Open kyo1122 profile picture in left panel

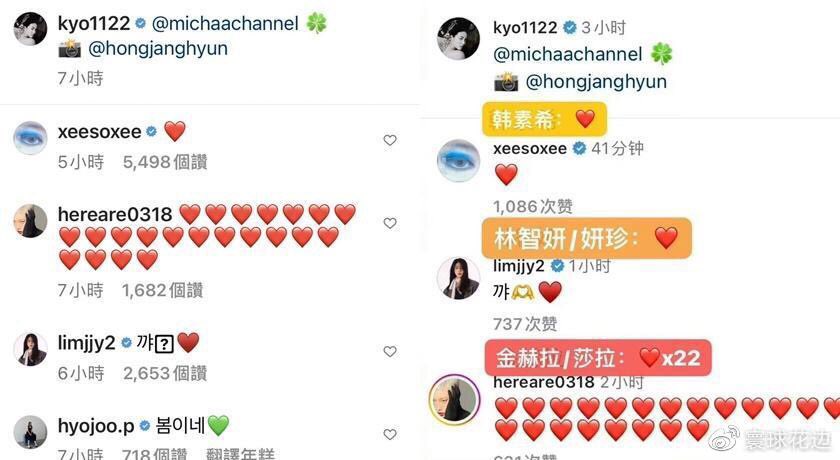coord(30,29)
